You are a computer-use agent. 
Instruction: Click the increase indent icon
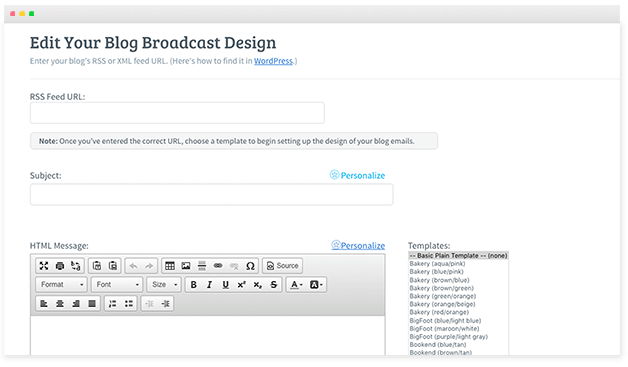(x=165, y=304)
